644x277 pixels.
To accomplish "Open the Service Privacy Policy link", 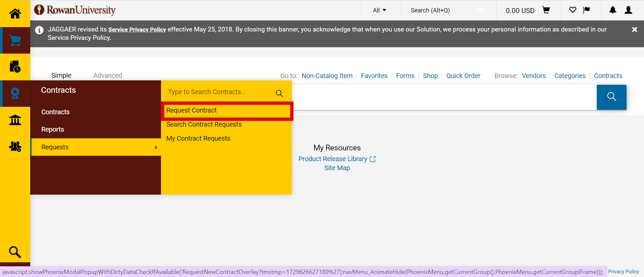I will pyautogui.click(x=137, y=29).
